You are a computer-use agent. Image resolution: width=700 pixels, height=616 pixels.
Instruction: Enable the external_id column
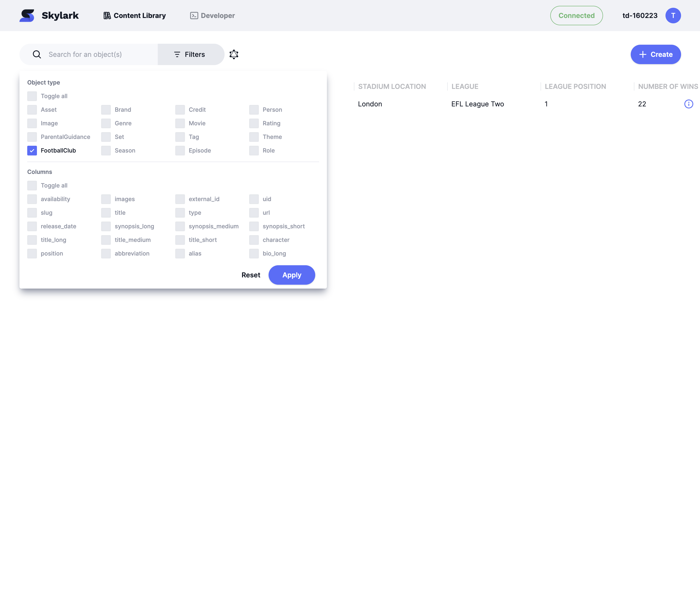(x=180, y=199)
